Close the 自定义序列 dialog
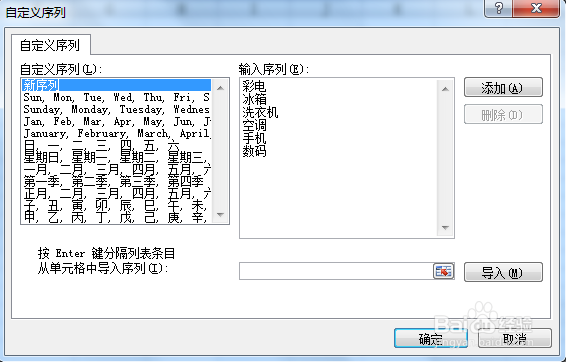The image size is (566, 362). click(536, 8)
